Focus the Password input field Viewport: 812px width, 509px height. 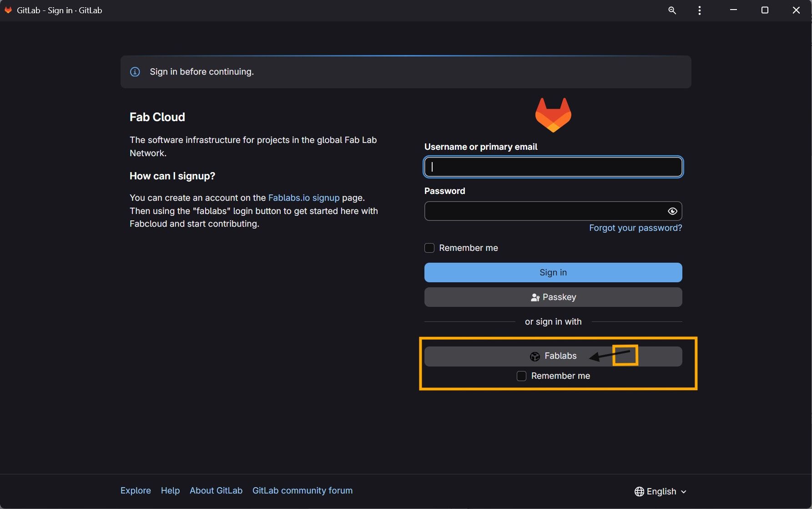click(x=553, y=211)
